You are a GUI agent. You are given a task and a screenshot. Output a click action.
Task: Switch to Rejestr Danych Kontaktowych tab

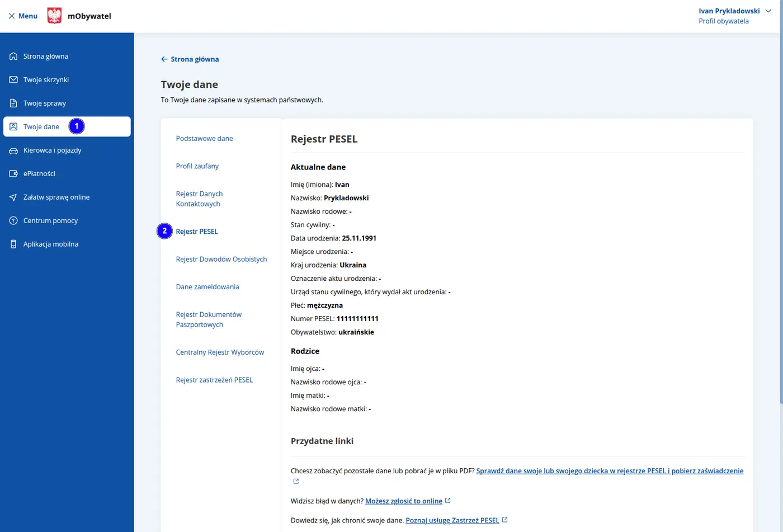[200, 199]
